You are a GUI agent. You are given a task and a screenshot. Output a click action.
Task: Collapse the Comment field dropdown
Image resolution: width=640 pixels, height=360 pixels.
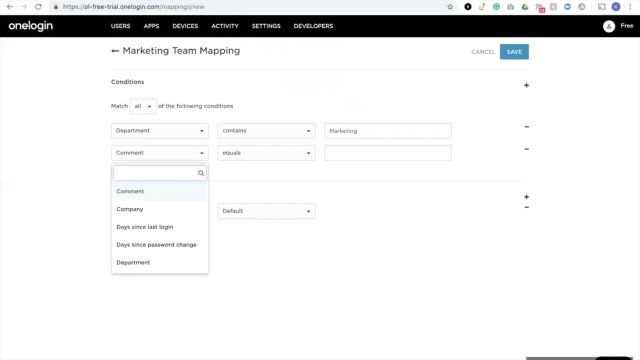point(160,153)
